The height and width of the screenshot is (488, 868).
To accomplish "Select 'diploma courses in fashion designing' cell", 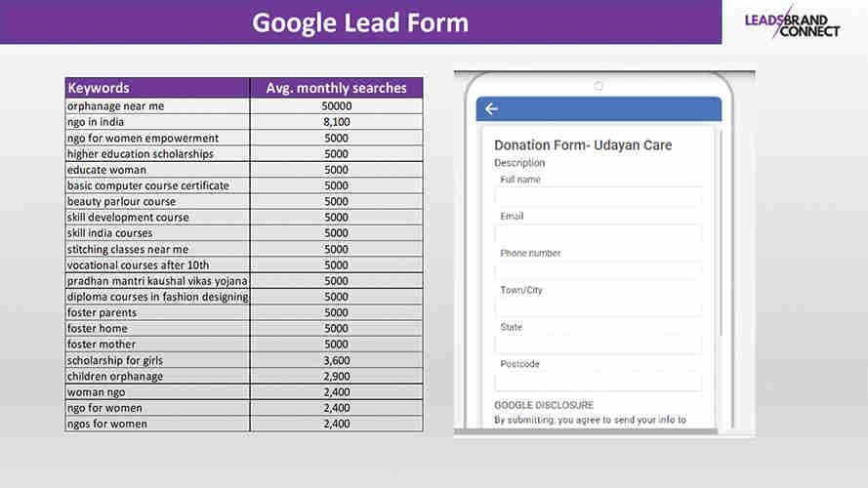I will pos(157,297).
